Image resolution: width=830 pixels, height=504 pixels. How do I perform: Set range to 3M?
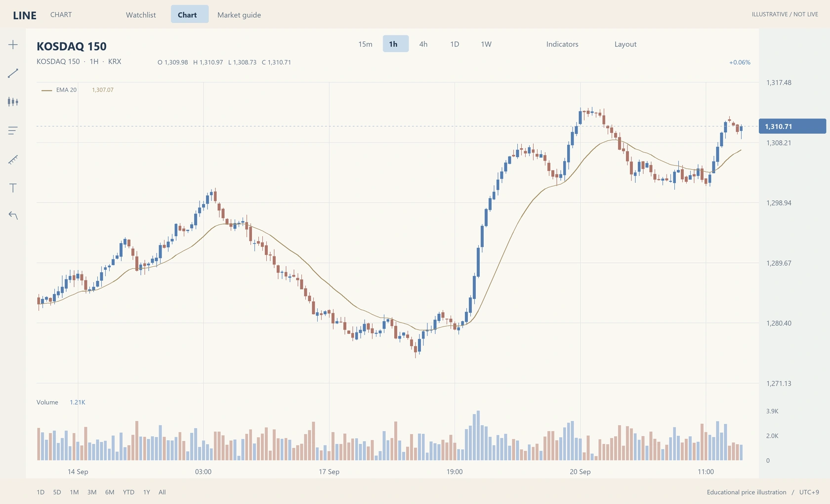coord(92,492)
